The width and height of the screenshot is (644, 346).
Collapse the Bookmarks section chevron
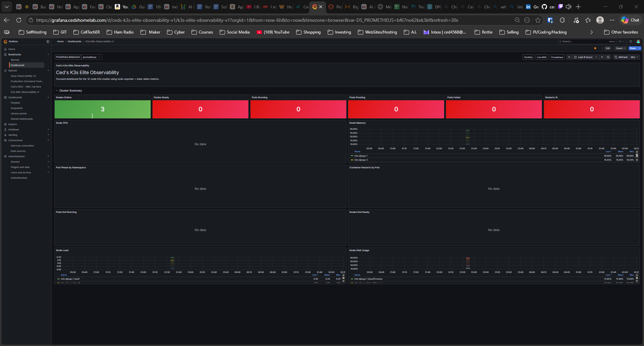[48, 54]
